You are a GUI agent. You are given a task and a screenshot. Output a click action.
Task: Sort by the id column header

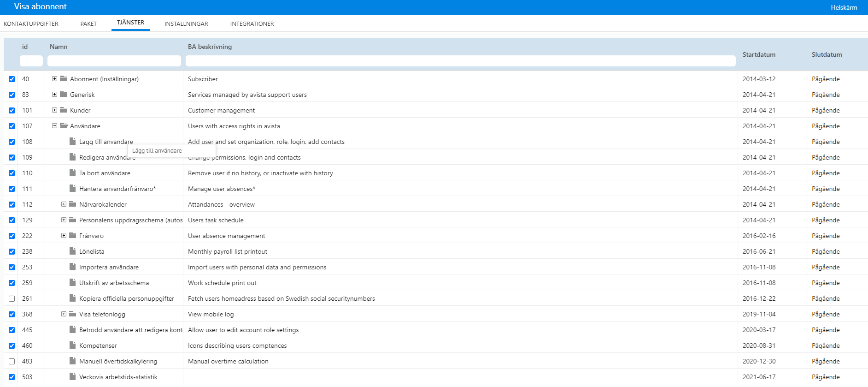pyautogui.click(x=25, y=47)
